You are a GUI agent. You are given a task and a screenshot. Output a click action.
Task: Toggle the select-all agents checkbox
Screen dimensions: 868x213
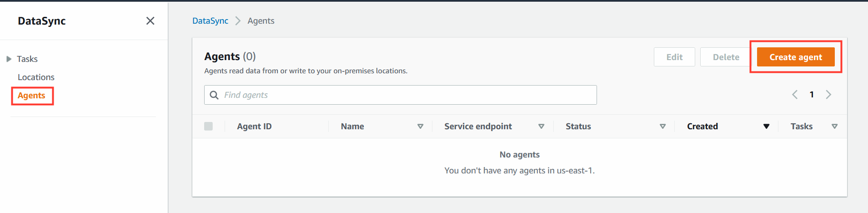click(x=209, y=126)
